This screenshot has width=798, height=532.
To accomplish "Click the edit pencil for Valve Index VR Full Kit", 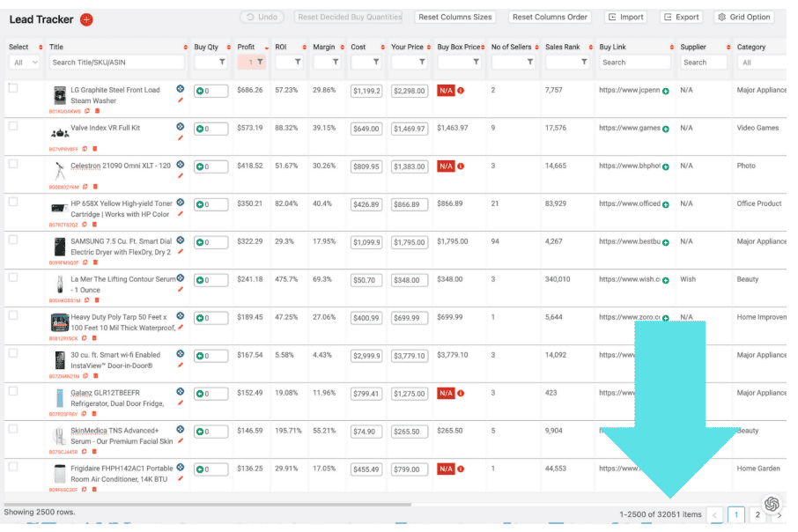I will (181, 137).
